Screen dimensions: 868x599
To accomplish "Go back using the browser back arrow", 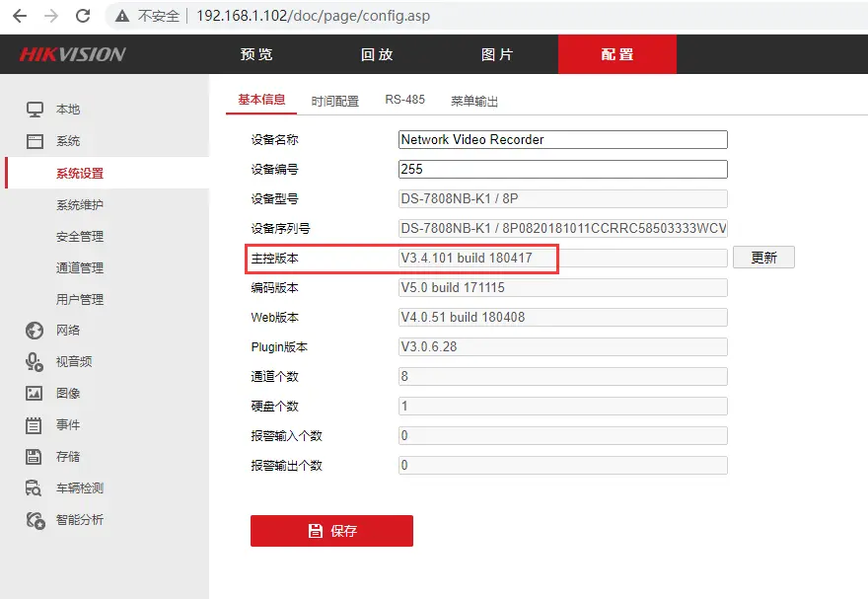I will pos(20,16).
